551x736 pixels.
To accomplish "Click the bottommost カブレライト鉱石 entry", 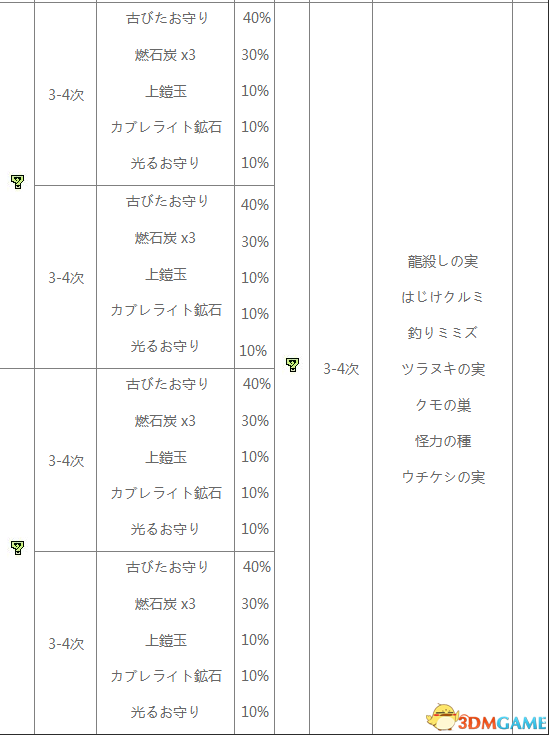I will click(166, 676).
